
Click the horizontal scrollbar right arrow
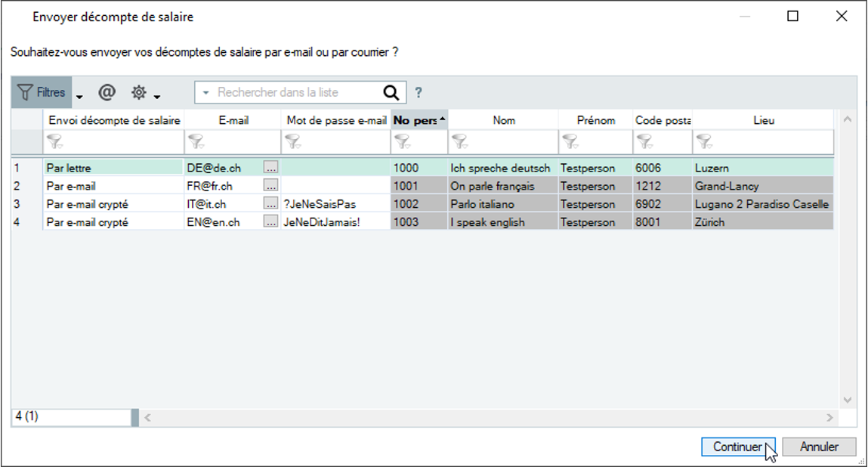tap(829, 418)
